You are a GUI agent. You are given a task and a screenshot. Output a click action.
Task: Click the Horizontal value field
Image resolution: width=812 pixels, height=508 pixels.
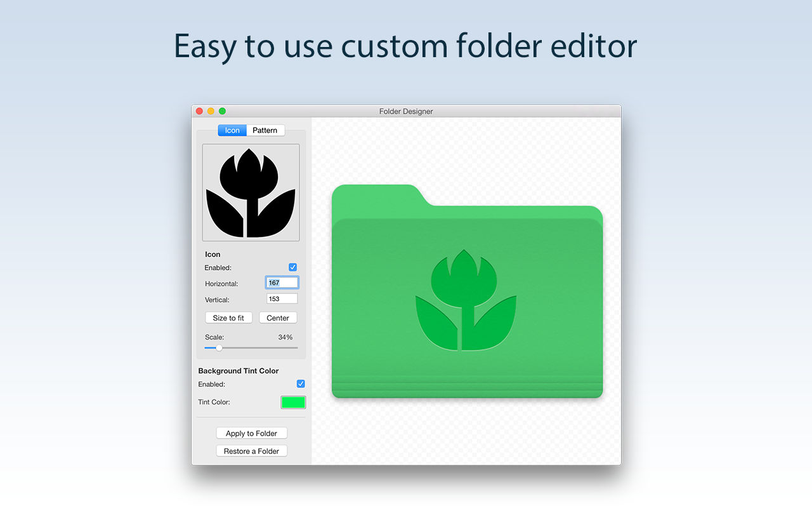tap(282, 283)
